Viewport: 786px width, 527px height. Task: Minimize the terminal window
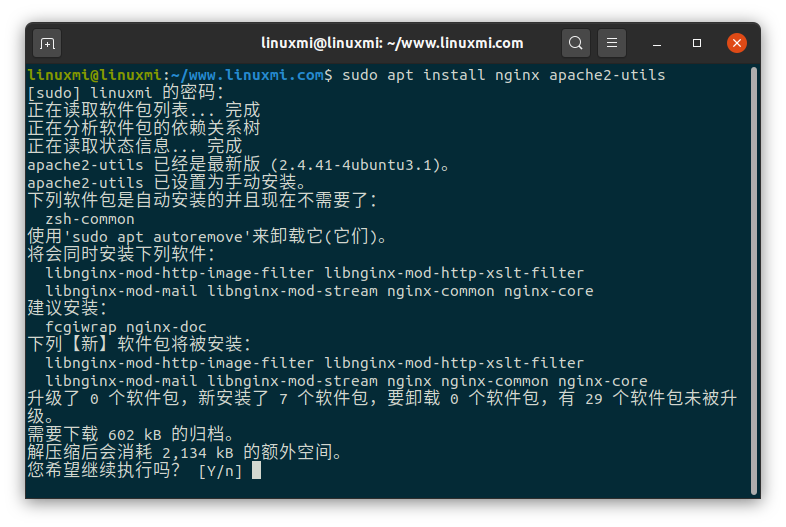[x=658, y=43]
